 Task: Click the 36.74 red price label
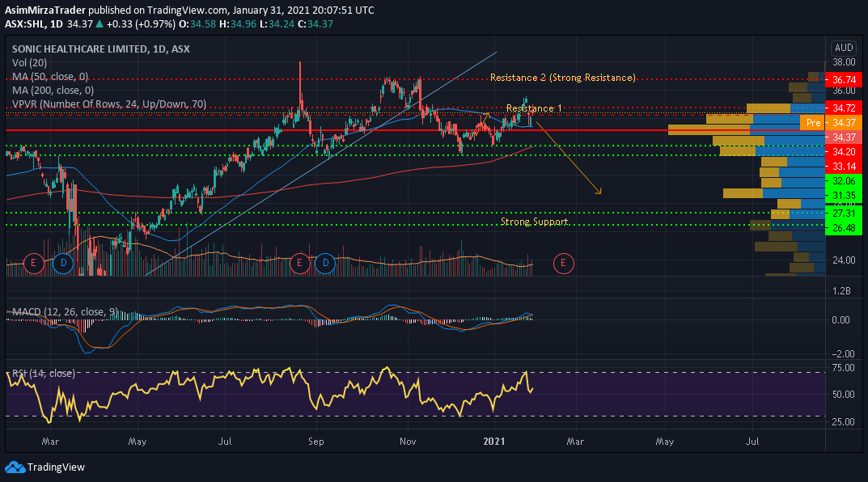tap(844, 80)
